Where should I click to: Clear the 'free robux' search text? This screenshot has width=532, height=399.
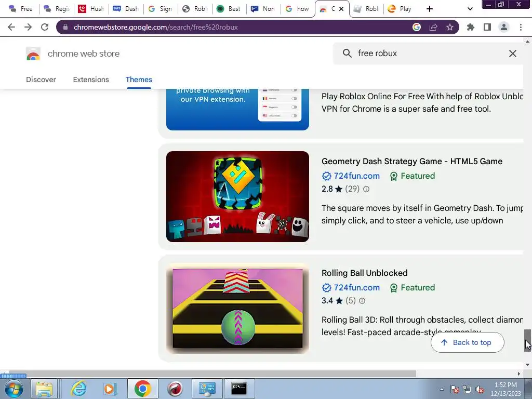pos(513,54)
